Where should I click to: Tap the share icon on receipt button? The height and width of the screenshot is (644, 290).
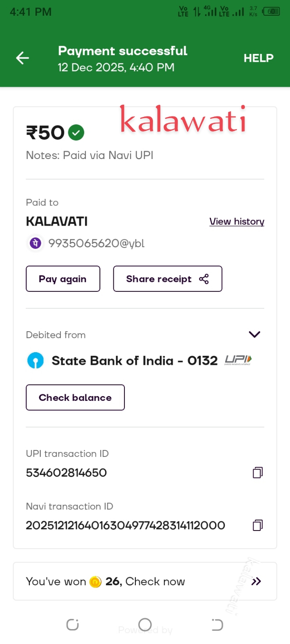pyautogui.click(x=204, y=279)
